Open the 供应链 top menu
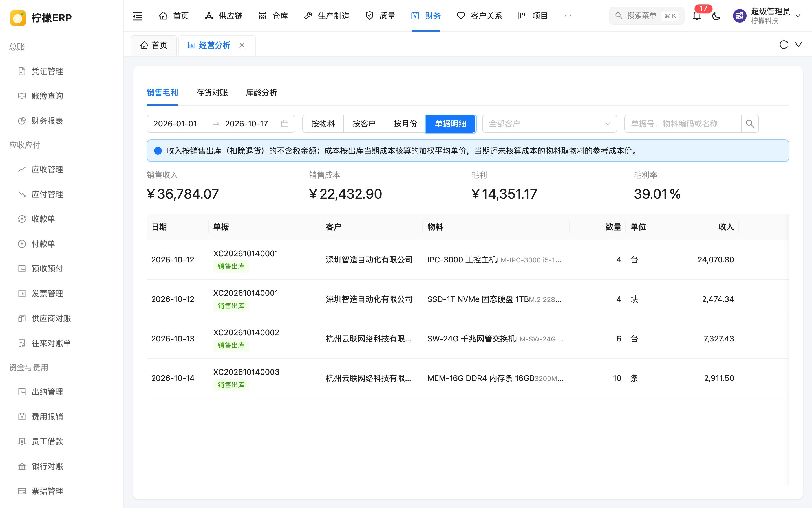 [224, 16]
